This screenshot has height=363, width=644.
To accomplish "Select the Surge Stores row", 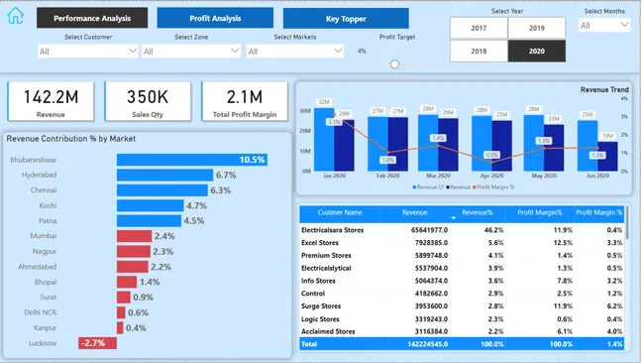I will (x=462, y=306).
